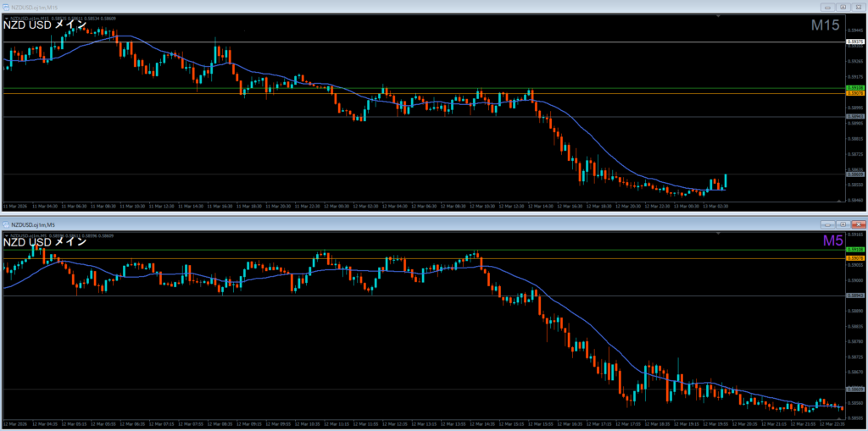Click the 'NZD USD メイン' label in M5 chart
This screenshot has width=868, height=431.
point(45,242)
